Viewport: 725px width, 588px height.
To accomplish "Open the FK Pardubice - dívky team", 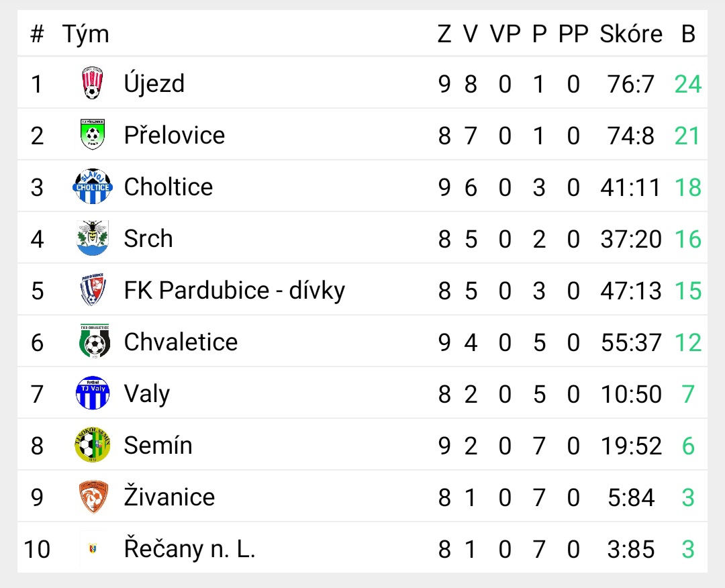I will (234, 290).
